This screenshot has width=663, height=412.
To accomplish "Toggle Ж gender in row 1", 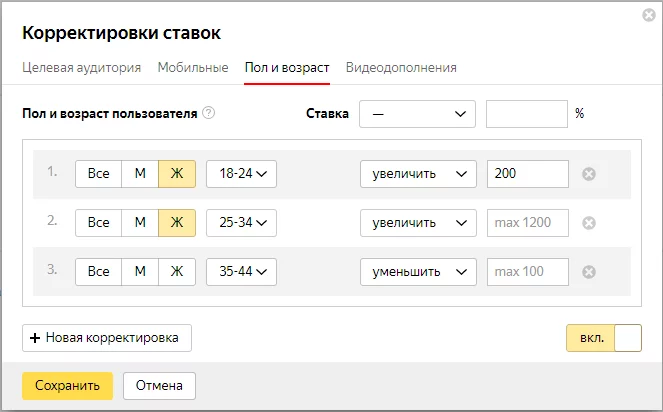I will pos(177,174).
